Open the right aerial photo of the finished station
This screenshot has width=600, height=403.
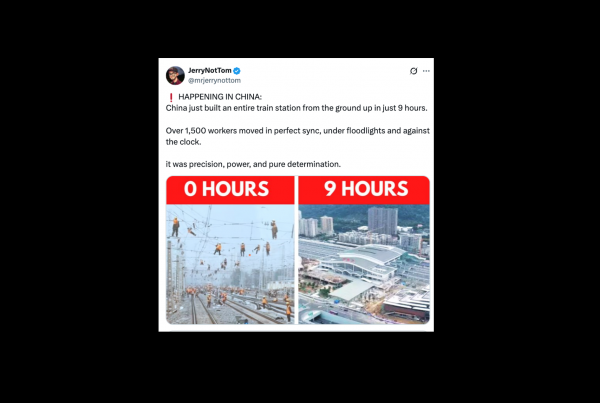pyautogui.click(x=364, y=264)
